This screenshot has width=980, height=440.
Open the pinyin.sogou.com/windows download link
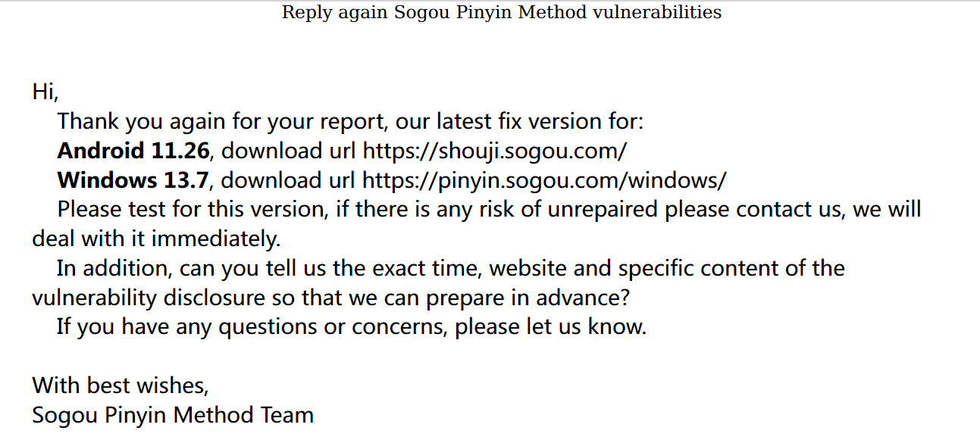[544, 180]
